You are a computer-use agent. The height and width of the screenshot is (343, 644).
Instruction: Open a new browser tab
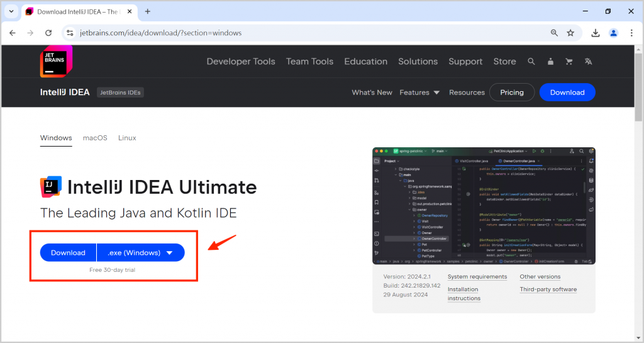pos(147,11)
